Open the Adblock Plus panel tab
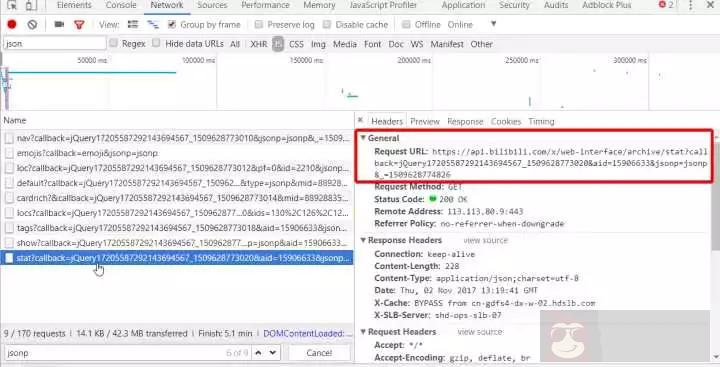 pyautogui.click(x=607, y=6)
